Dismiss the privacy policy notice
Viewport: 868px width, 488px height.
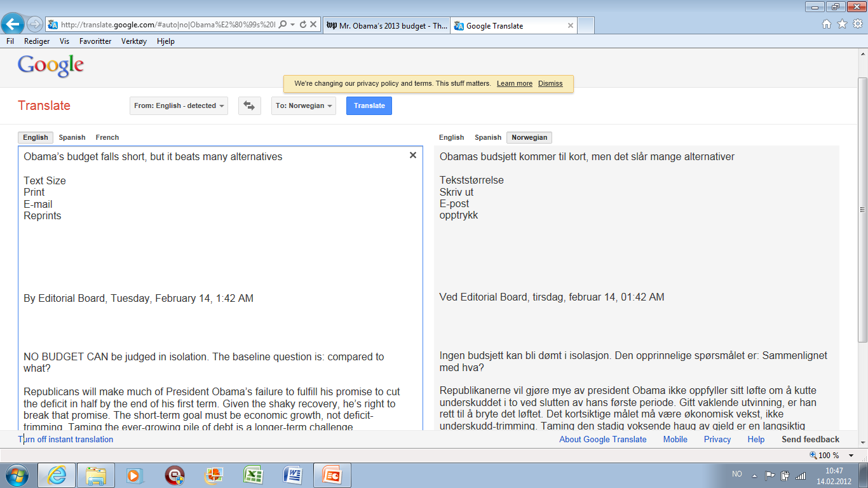pos(550,84)
